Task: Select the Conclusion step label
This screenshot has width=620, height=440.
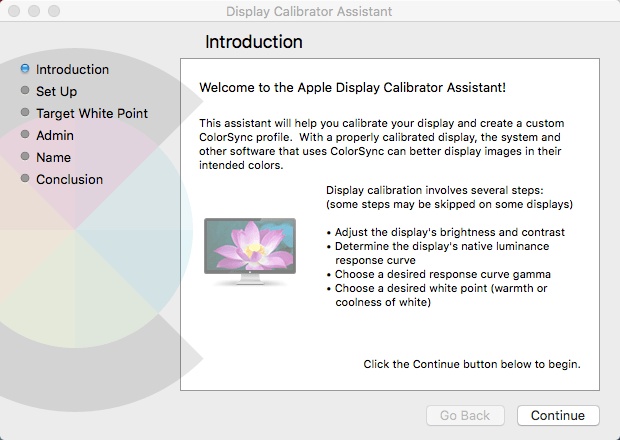Action: click(69, 180)
